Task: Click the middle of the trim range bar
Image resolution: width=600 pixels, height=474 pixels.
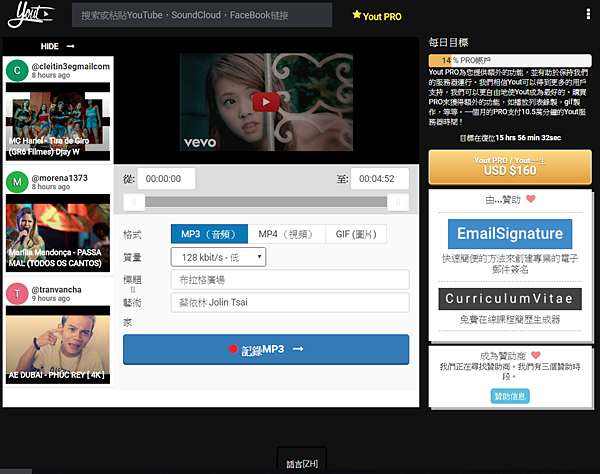Action: 266,202
